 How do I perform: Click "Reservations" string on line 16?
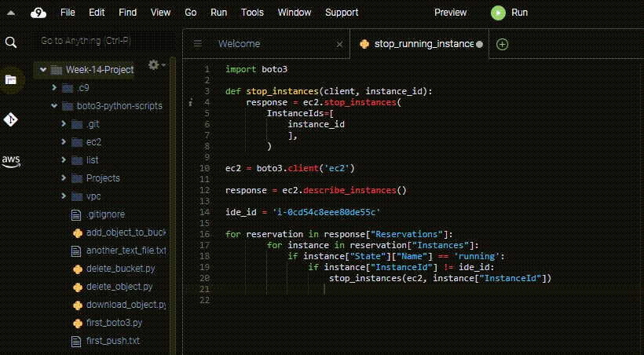click(407, 235)
